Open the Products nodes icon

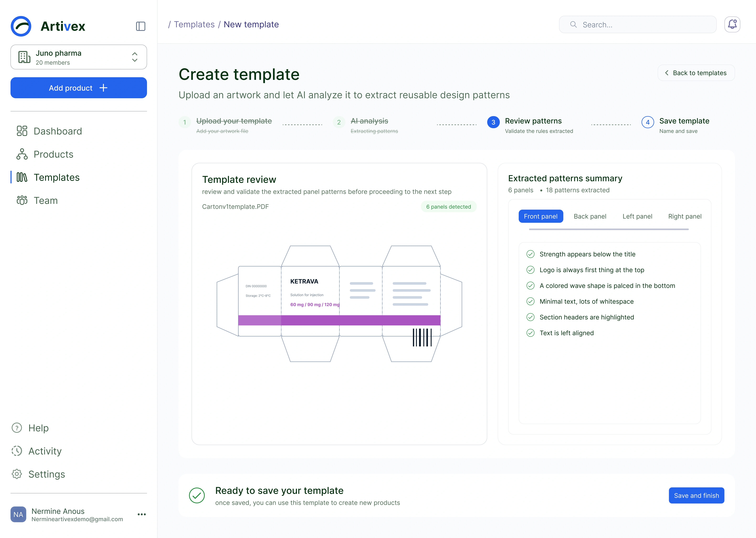(x=22, y=154)
